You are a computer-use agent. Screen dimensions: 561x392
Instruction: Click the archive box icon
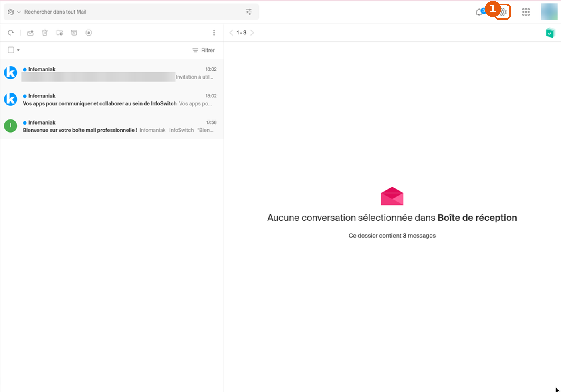[74, 33]
